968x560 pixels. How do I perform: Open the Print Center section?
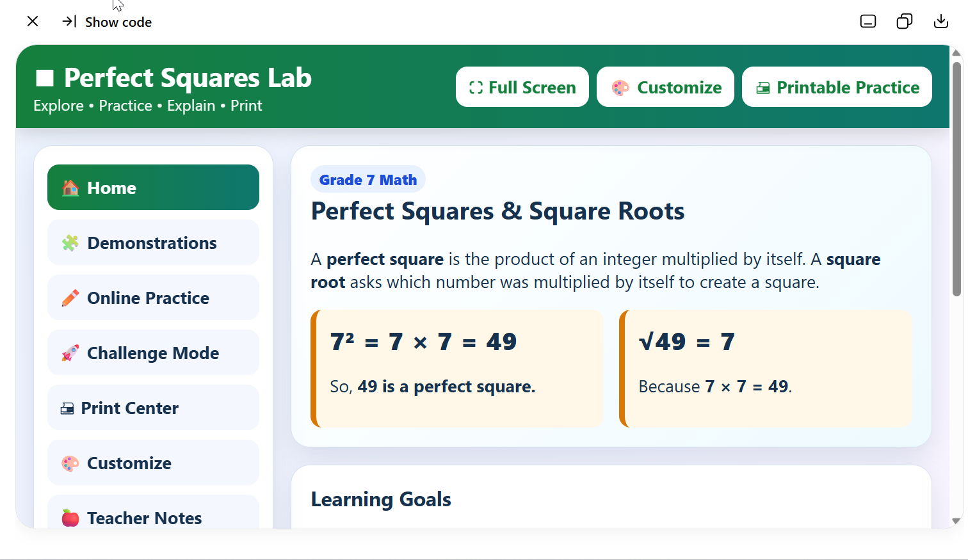(x=153, y=408)
